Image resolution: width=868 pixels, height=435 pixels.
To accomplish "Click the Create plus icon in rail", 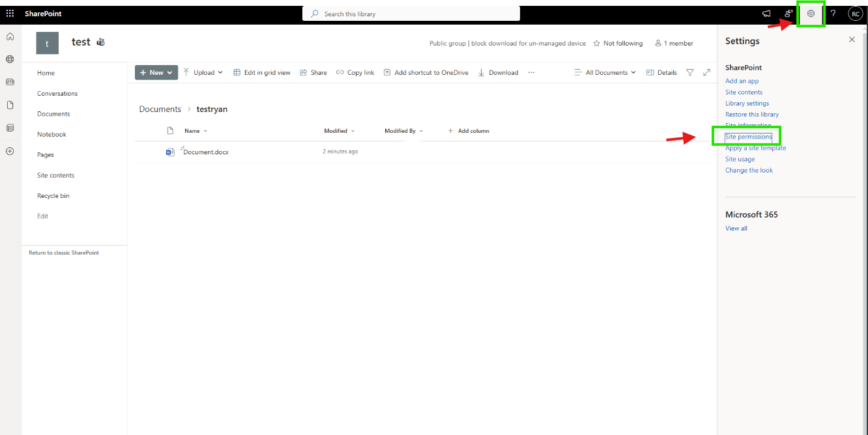I will 10,151.
